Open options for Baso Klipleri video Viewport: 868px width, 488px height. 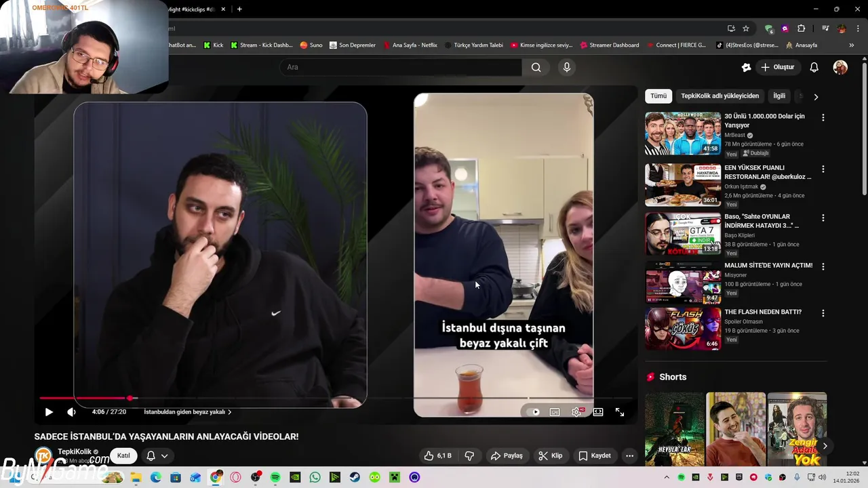click(823, 218)
